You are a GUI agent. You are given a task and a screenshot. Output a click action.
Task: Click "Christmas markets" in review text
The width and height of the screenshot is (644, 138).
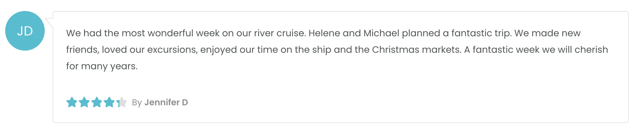416,50
